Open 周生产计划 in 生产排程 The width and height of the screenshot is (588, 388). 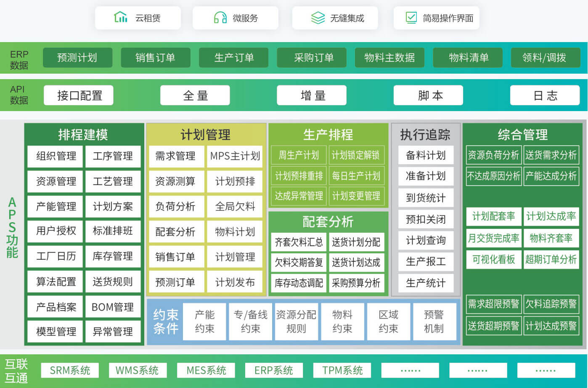(299, 155)
